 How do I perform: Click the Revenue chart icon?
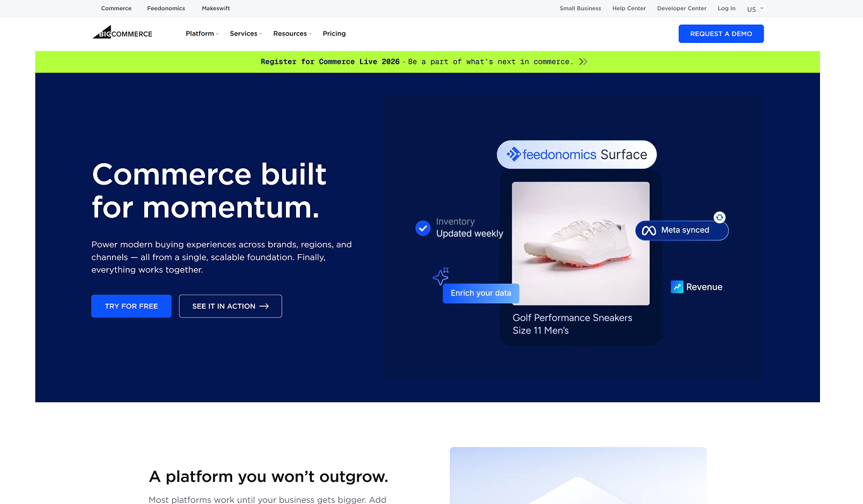click(x=677, y=287)
